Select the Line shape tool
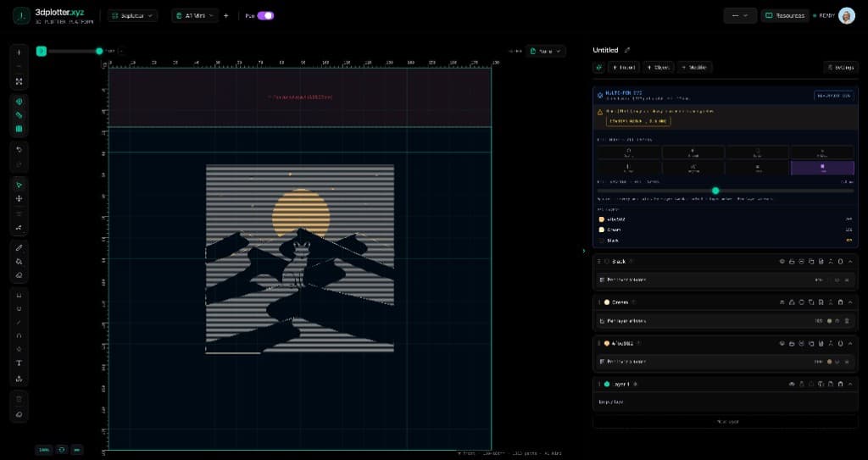Screen dimensions: 868x460 click(x=19, y=322)
